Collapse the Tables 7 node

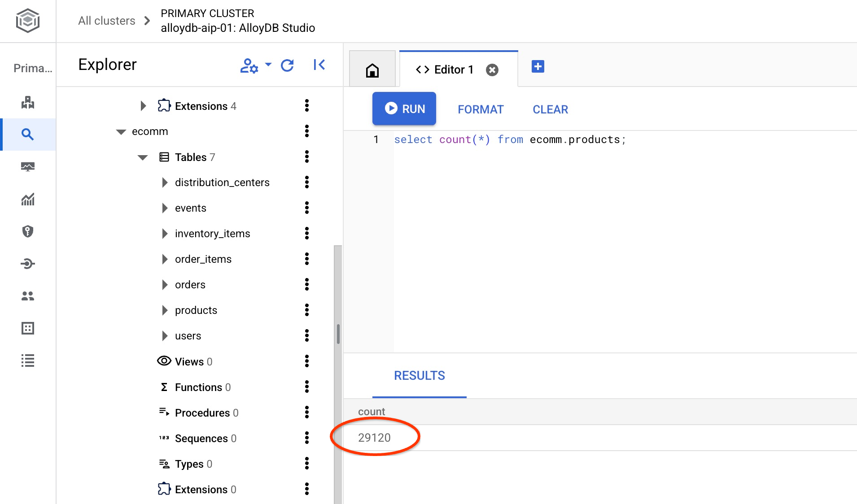[x=143, y=157]
